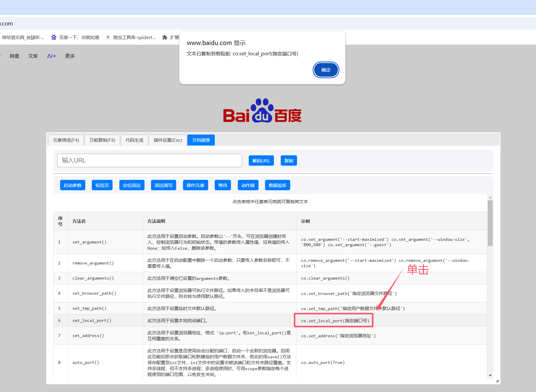
Task: Open the 语法简写 section
Action: [x=163, y=185]
